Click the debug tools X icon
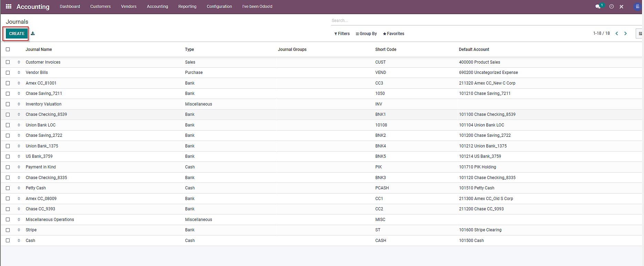This screenshot has height=266, width=644. pyautogui.click(x=622, y=7)
